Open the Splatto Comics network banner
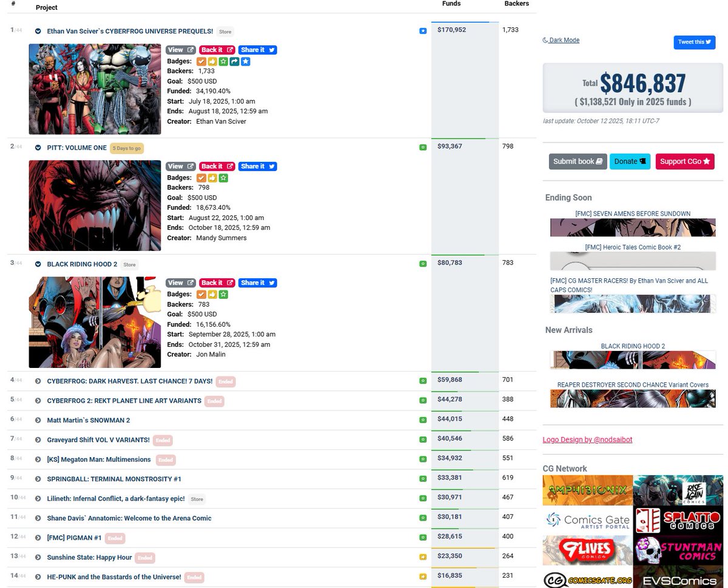Viewport: 728px width, 588px height. pos(678,520)
